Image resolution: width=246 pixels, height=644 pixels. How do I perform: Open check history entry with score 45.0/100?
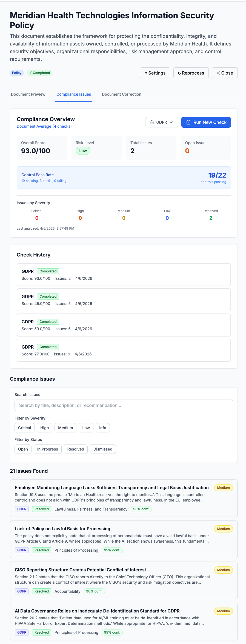124,300
